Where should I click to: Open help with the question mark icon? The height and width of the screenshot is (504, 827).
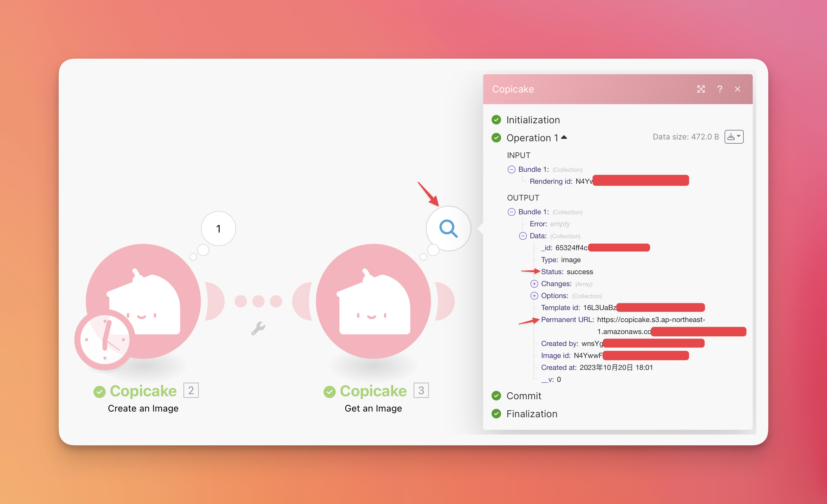point(719,89)
